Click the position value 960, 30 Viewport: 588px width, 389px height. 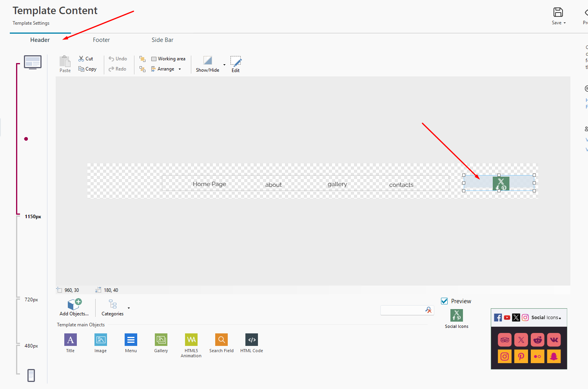coord(72,290)
